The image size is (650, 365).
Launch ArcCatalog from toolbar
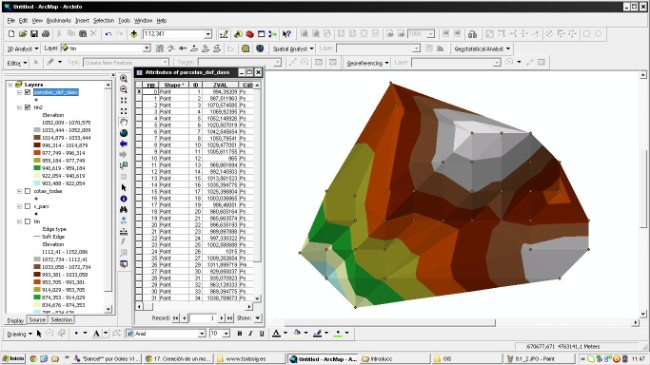238,34
